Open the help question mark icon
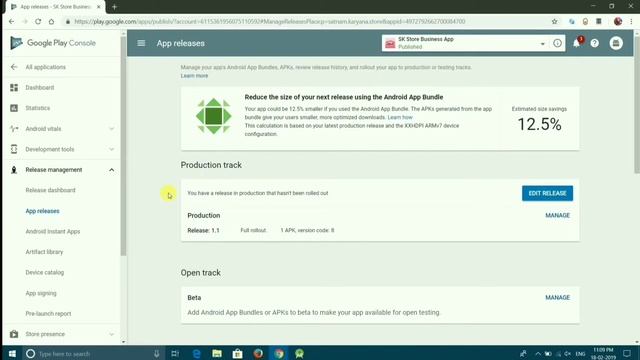This screenshot has width=640, height=360. pos(595,43)
